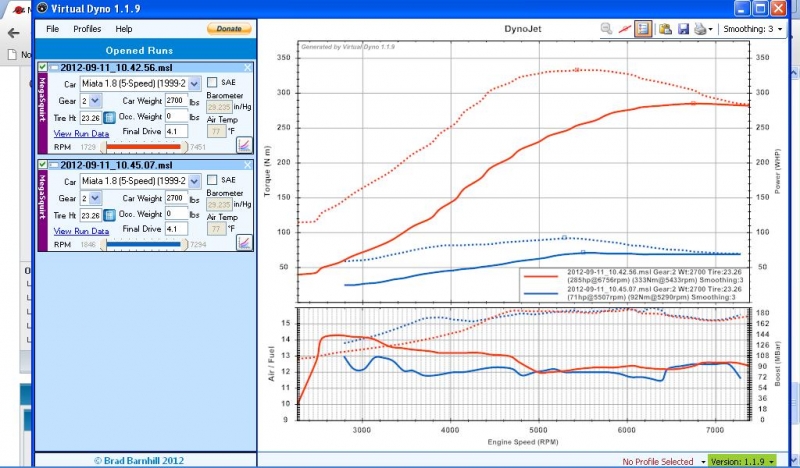The width and height of the screenshot is (800, 468).
Task: Click the copy graph to clipboard icon
Action: point(665,29)
